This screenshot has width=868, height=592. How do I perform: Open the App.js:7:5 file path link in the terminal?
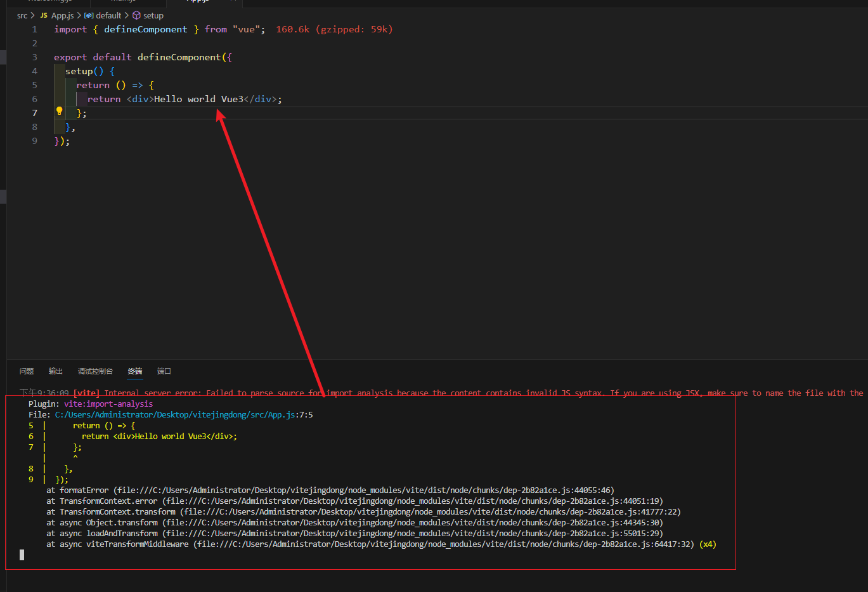pos(184,414)
